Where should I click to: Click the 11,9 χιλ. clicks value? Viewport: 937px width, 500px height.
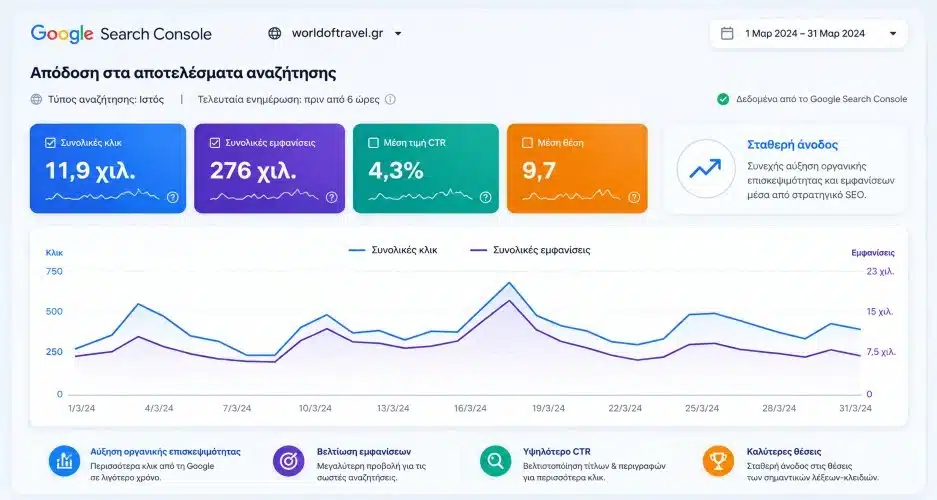[x=90, y=171]
